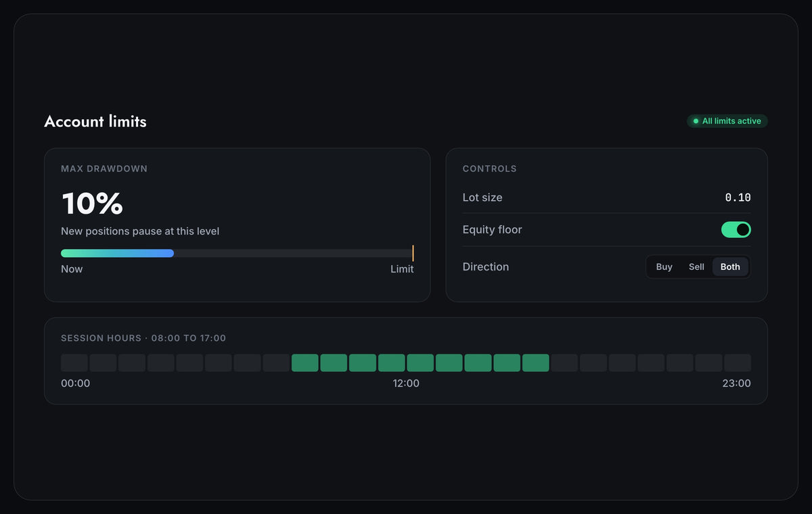The height and width of the screenshot is (514, 812).
Task: Click the All limits active status badge
Action: (727, 121)
